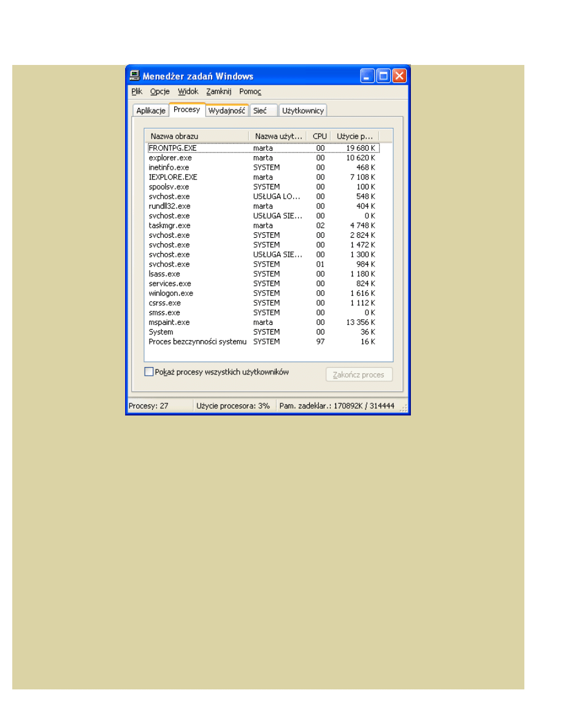Open the Pomoc menu
This screenshot has width=563, height=728.
tap(250, 91)
